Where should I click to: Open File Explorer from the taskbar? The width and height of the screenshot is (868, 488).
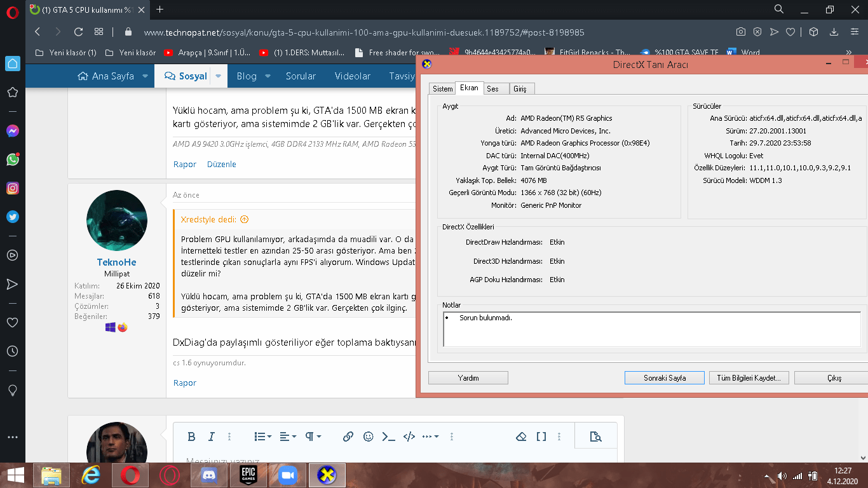click(x=51, y=475)
